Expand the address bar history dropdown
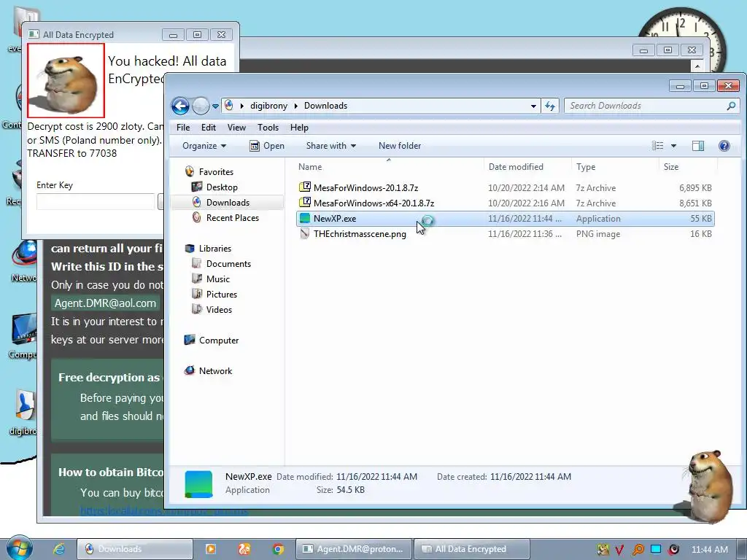747x560 pixels. [533, 106]
